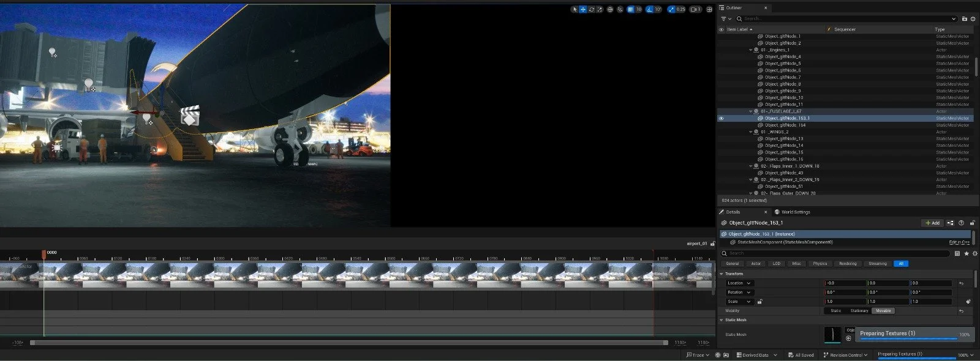Filter Details by General category
Screen dimensions: 980x361
click(x=733, y=264)
